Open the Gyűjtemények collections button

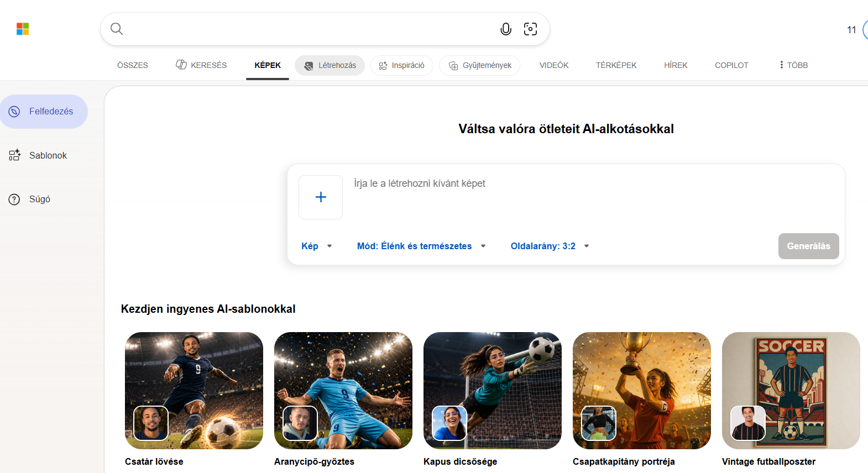(x=479, y=65)
